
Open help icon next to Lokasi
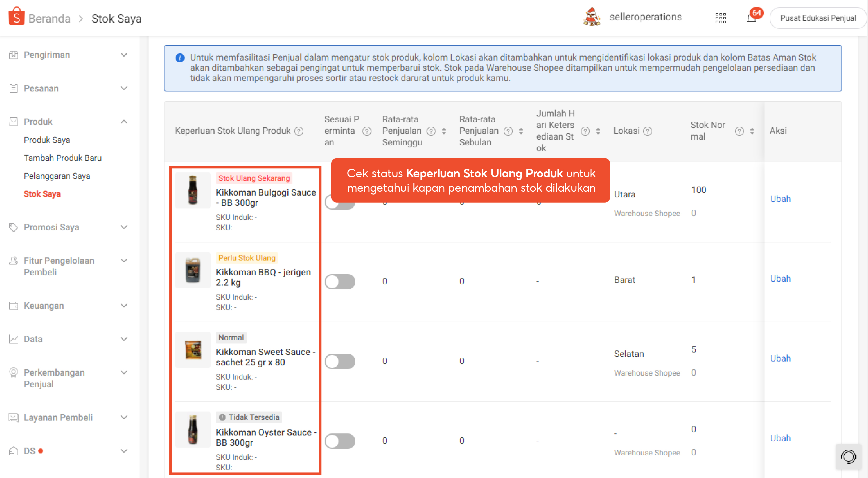coord(648,131)
